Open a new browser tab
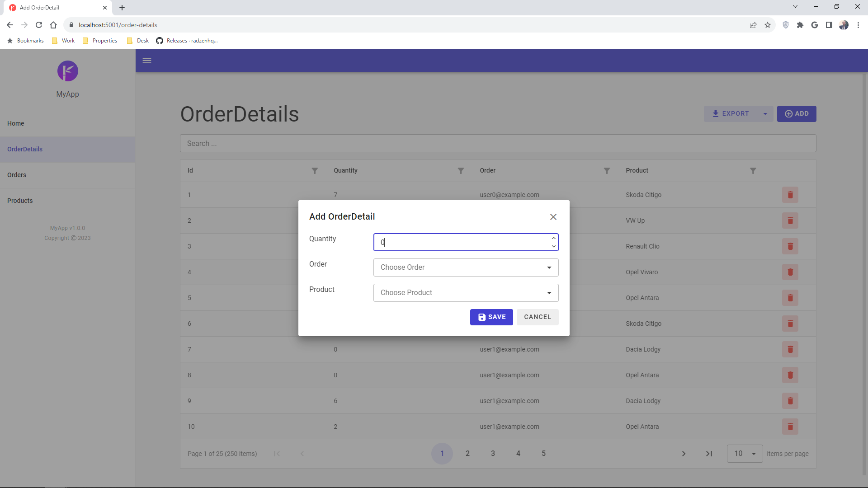Viewport: 868px width, 488px height. tap(122, 8)
